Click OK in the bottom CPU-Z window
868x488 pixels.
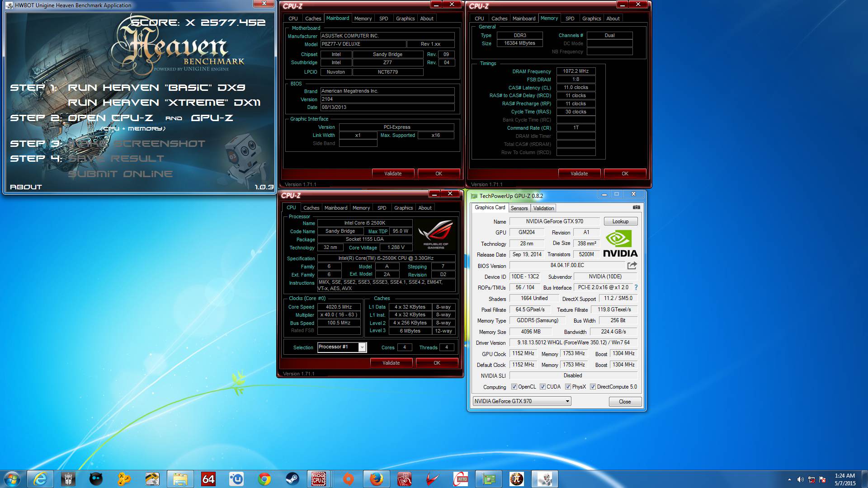pyautogui.click(x=437, y=363)
